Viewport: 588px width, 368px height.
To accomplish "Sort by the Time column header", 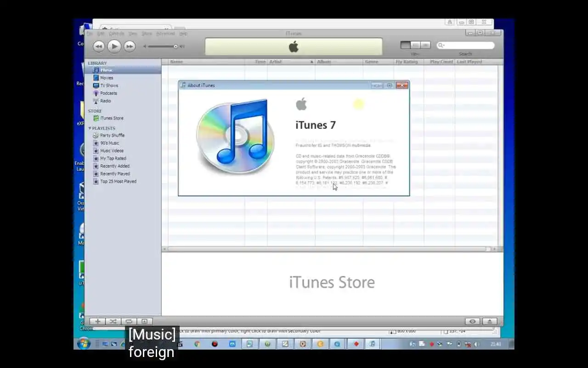I will [256, 62].
